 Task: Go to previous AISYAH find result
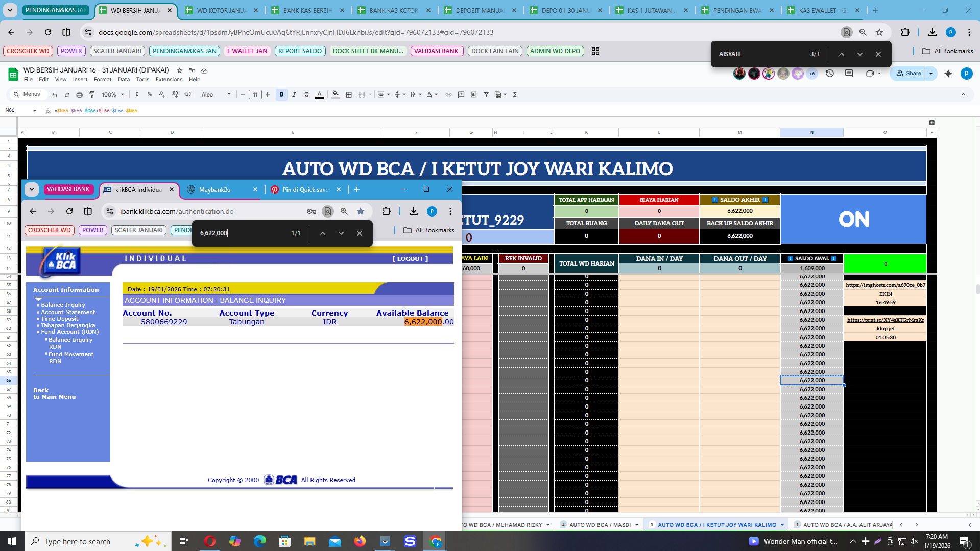[841, 54]
